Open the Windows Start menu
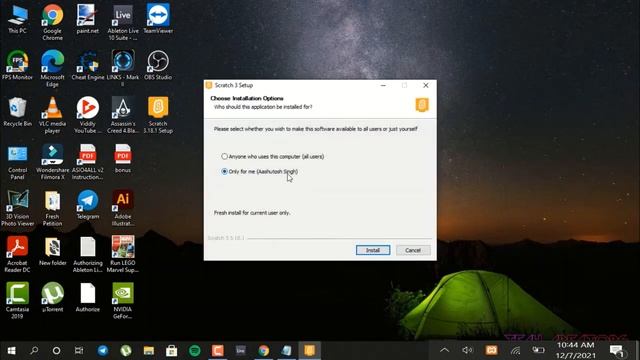 [11, 351]
